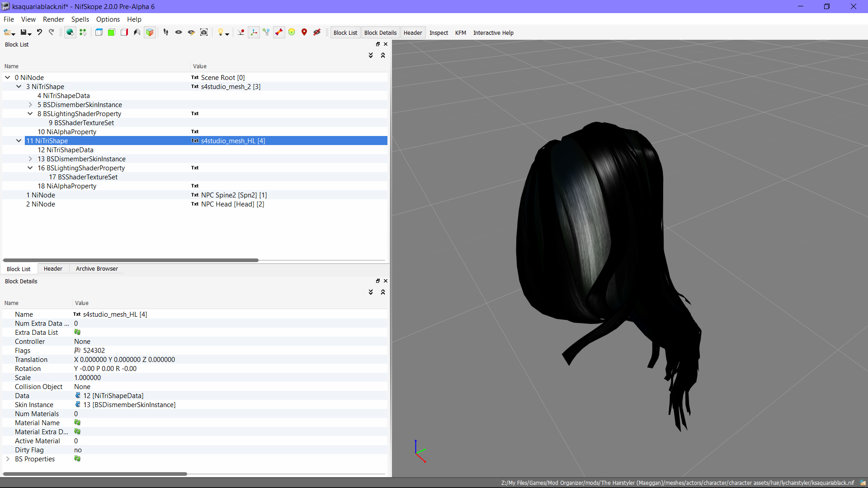Float the Block List panel
868x488 pixels.
pos(378,44)
